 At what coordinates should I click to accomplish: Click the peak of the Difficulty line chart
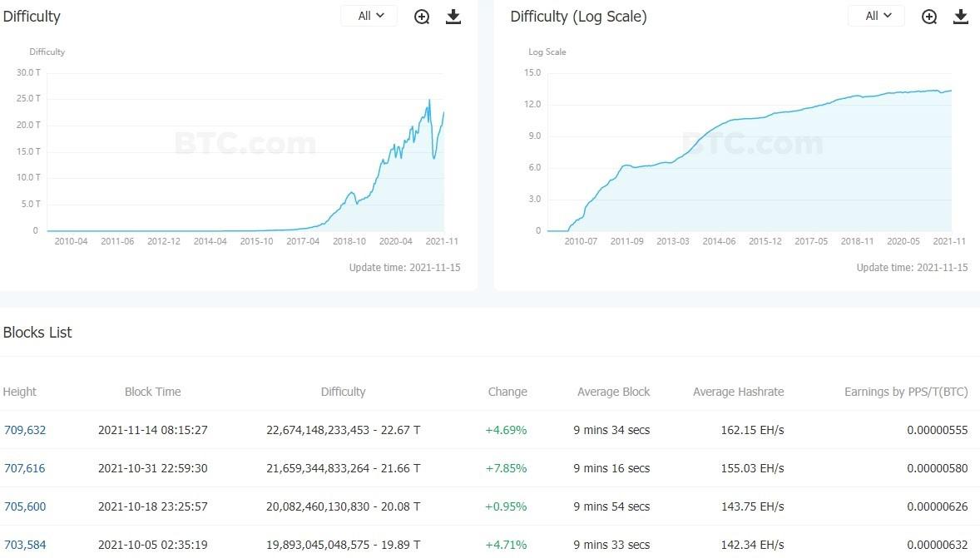click(x=429, y=101)
